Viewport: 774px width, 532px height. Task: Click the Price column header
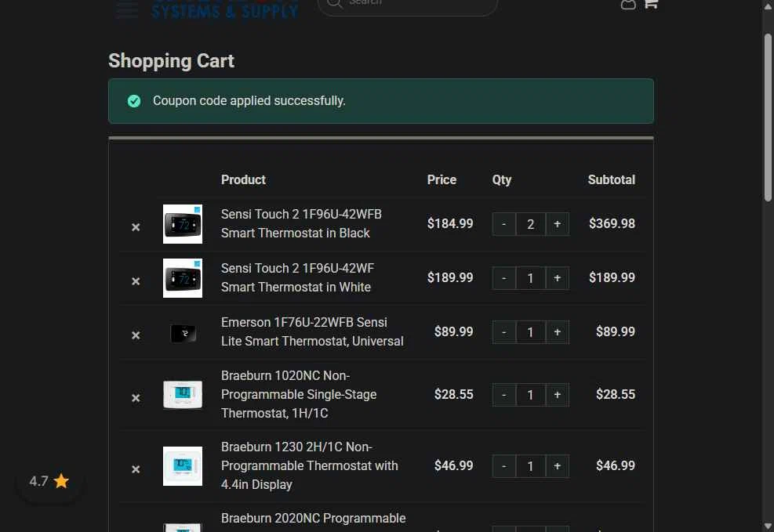(x=442, y=180)
